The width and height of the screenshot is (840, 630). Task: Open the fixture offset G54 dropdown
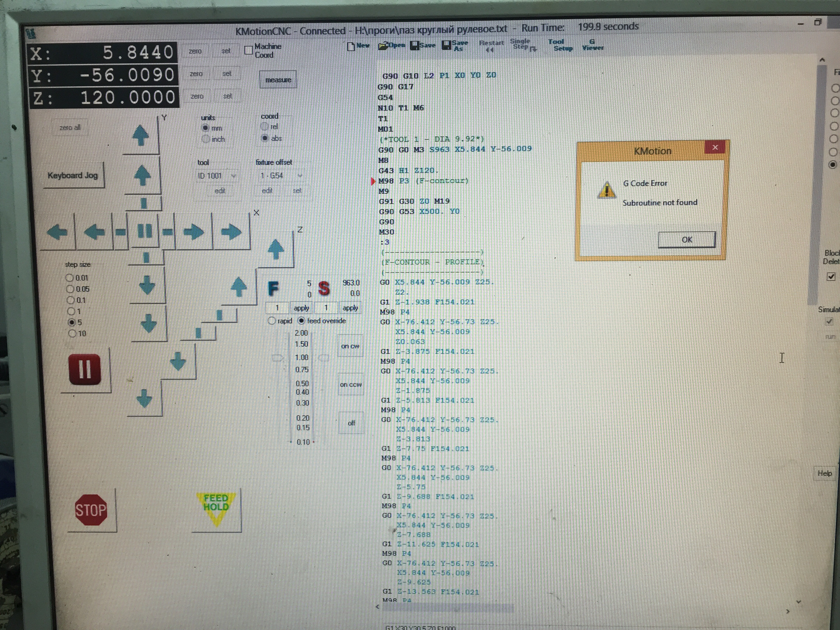pyautogui.click(x=300, y=176)
